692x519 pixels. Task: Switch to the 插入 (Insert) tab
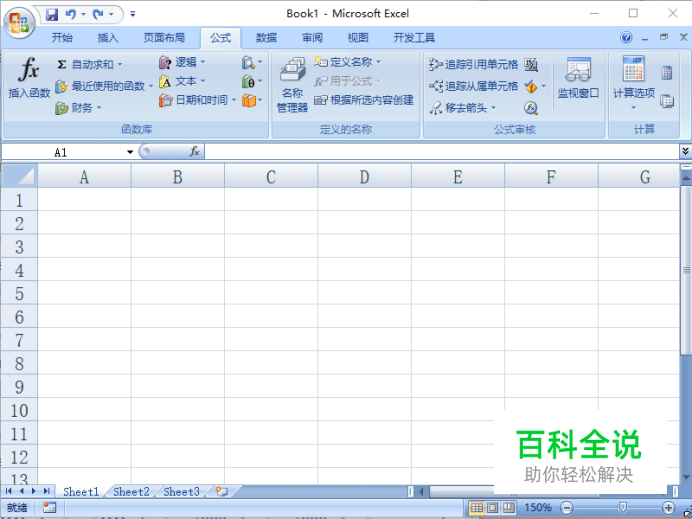[108, 38]
